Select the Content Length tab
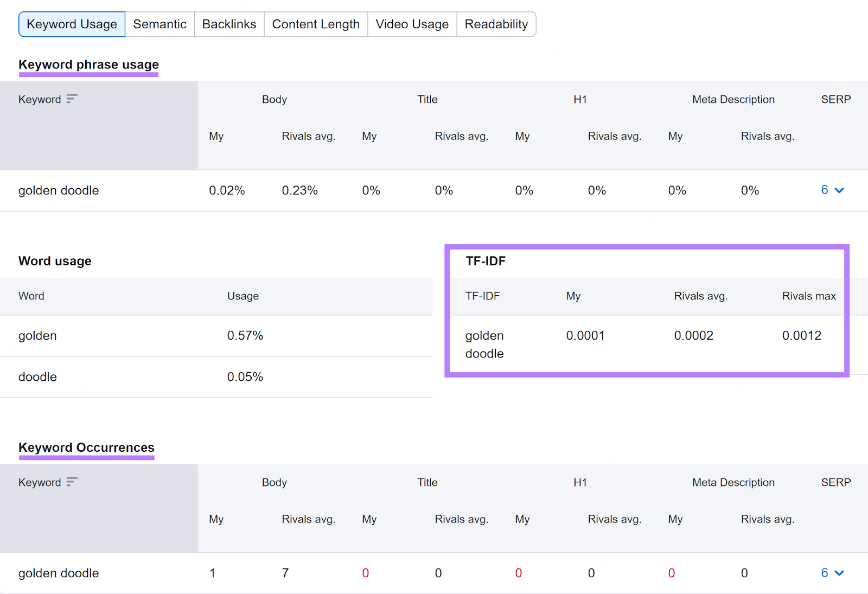Image resolution: width=868 pixels, height=594 pixels. [x=316, y=24]
